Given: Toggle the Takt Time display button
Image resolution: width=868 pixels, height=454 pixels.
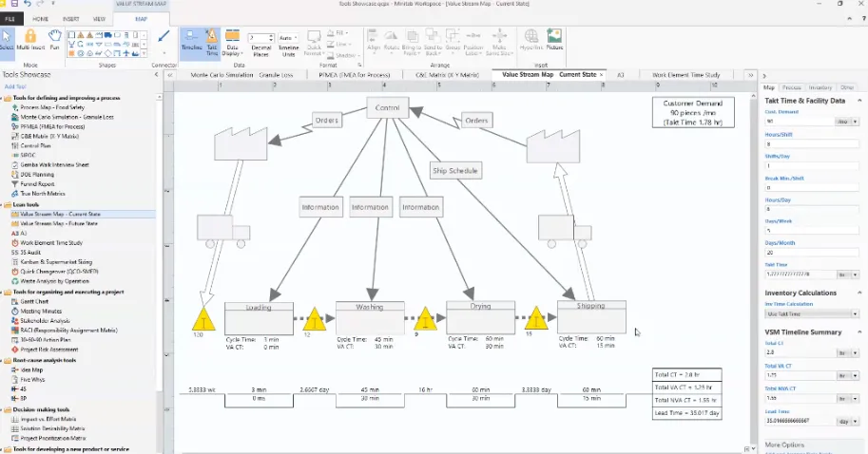Looking at the screenshot, I should 212,42.
